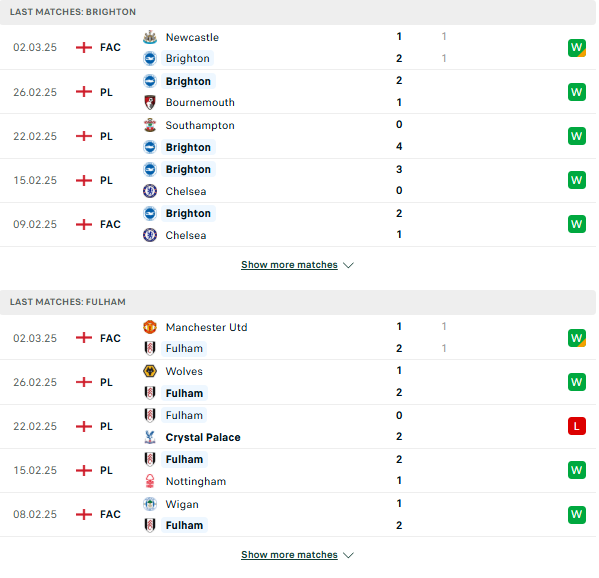599x578 pixels.
Task: Click the Manchester Utd crest icon
Action: point(150,327)
